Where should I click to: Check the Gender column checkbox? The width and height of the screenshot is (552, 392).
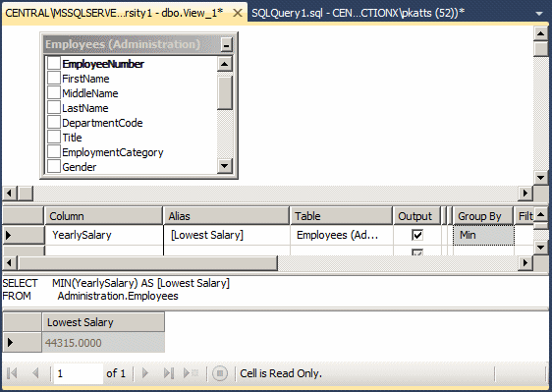coord(53,167)
